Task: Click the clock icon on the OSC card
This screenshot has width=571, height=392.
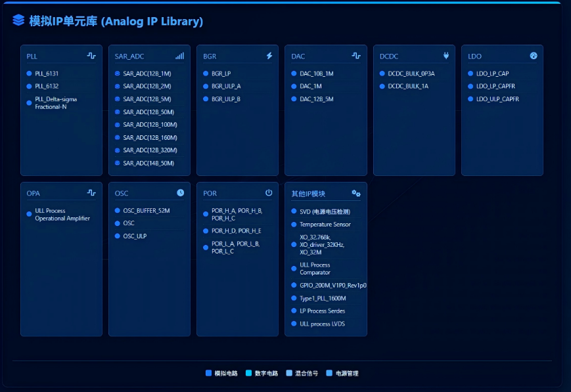Action: pos(181,193)
